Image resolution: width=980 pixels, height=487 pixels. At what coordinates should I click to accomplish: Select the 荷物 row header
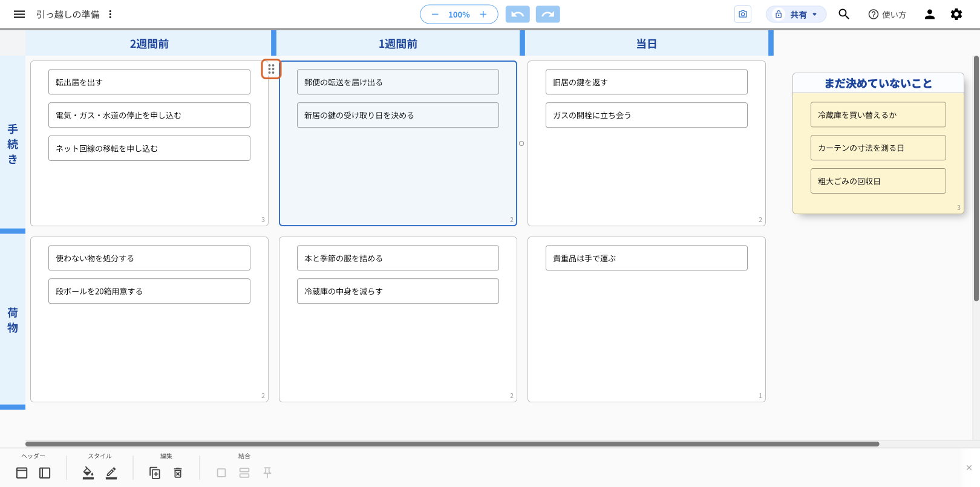click(x=13, y=320)
